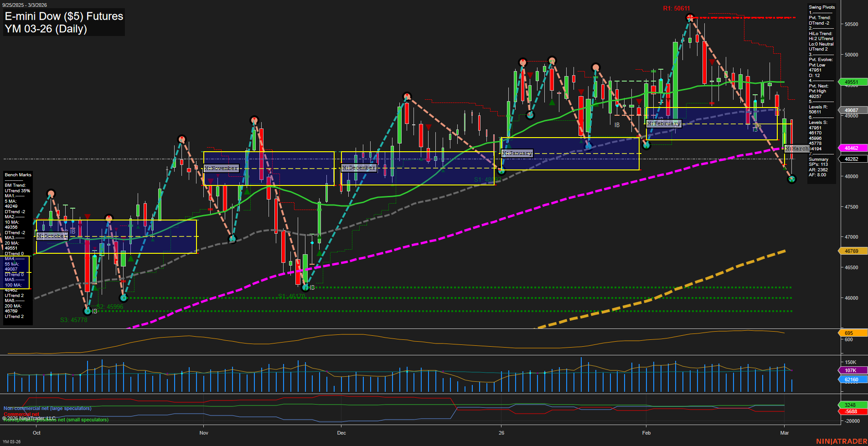The width and height of the screenshot is (868, 446).
Task: Click the chart title E-mini Dow ($5) Futures
Action: click(63, 16)
